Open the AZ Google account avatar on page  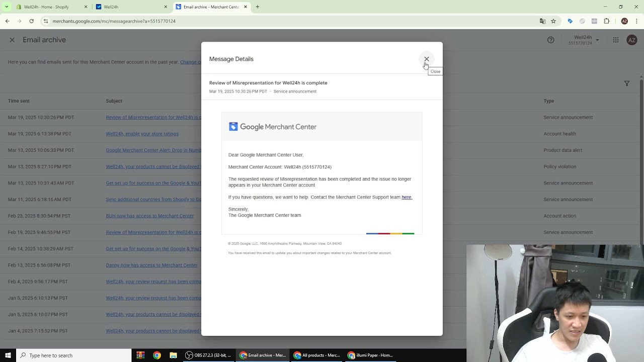coord(631,40)
